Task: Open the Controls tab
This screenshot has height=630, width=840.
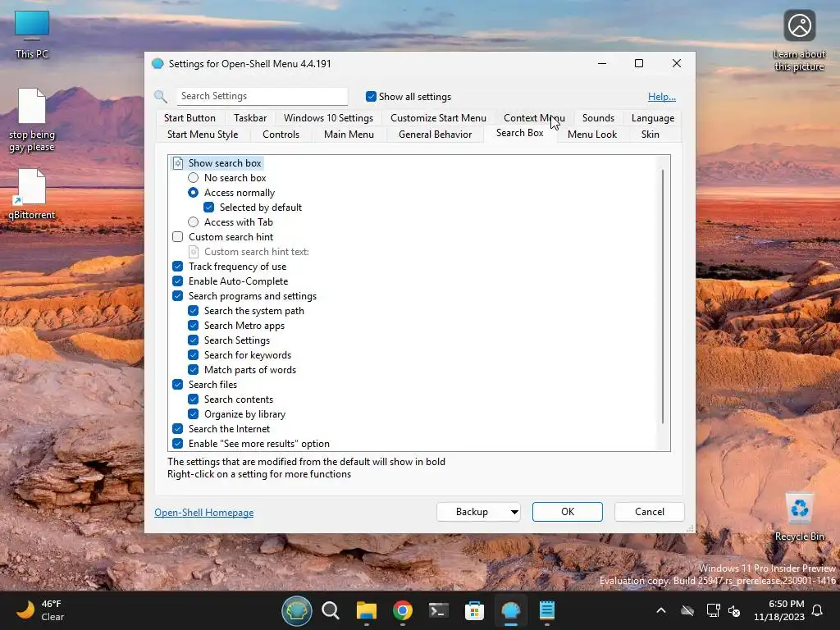Action: (x=281, y=135)
